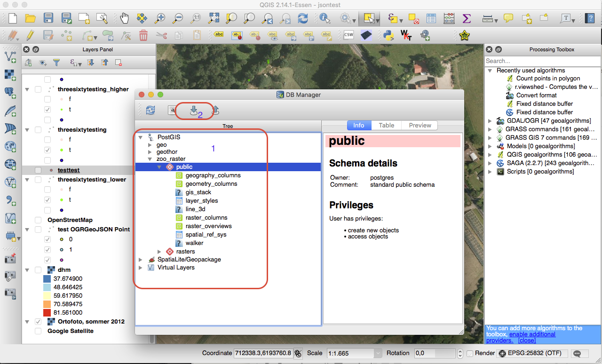The image size is (602, 364).
Task: Activate the Identify Features tool
Action: click(x=325, y=18)
